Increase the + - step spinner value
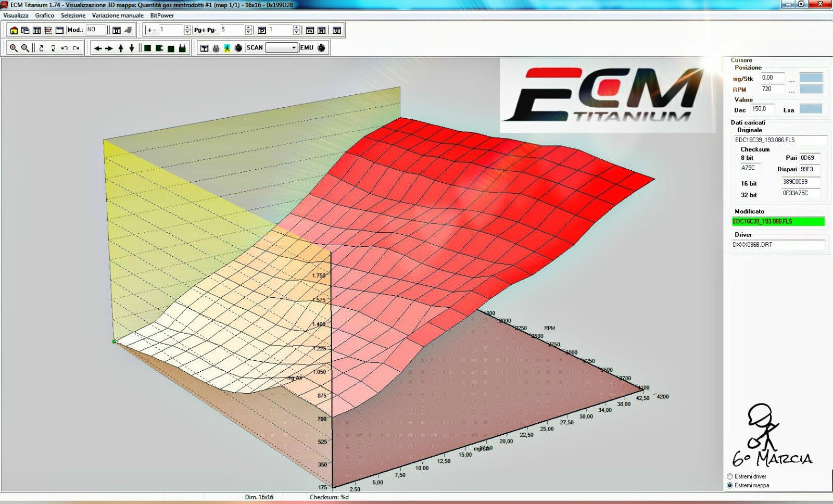Image resolution: width=833 pixels, height=504 pixels. [x=187, y=28]
